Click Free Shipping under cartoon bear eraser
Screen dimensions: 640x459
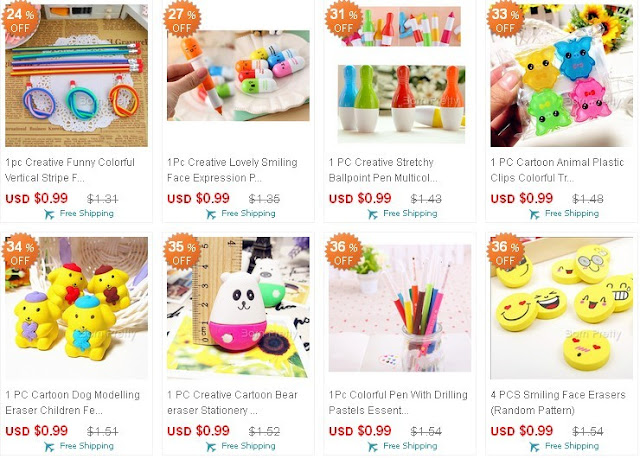pyautogui.click(x=248, y=446)
